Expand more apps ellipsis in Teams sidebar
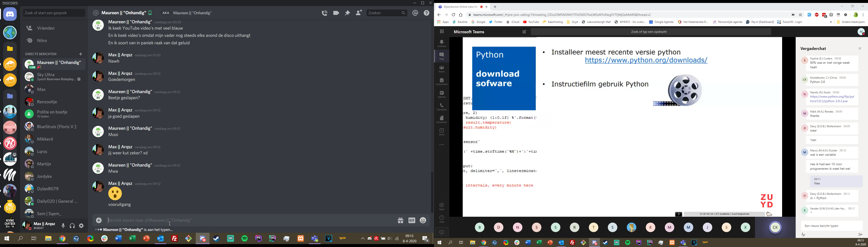The height and width of the screenshot is (247, 868). coord(442,145)
